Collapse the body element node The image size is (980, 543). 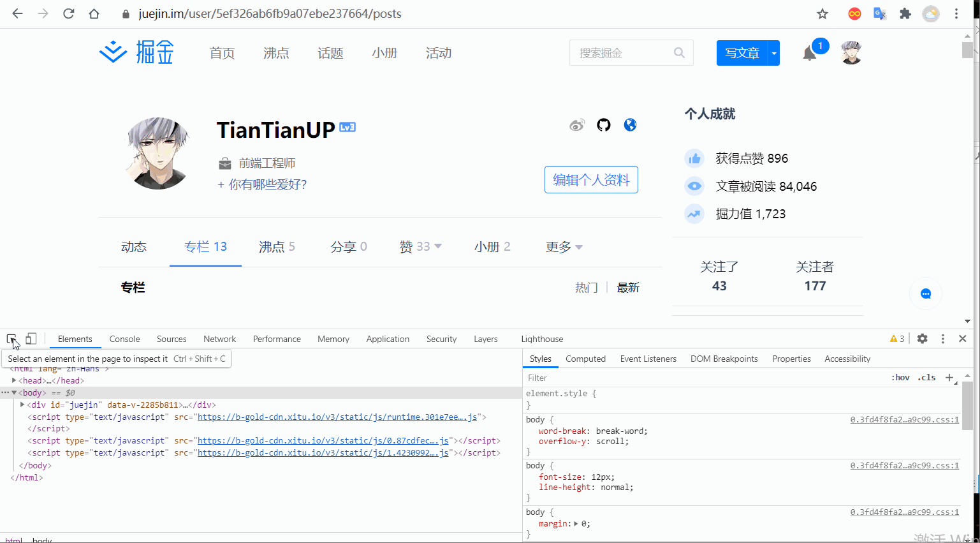pyautogui.click(x=14, y=392)
